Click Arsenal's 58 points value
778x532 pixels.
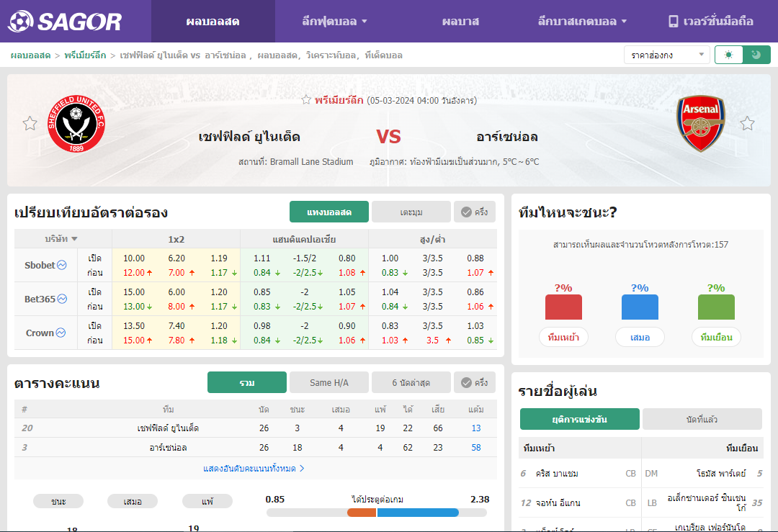tap(476, 448)
